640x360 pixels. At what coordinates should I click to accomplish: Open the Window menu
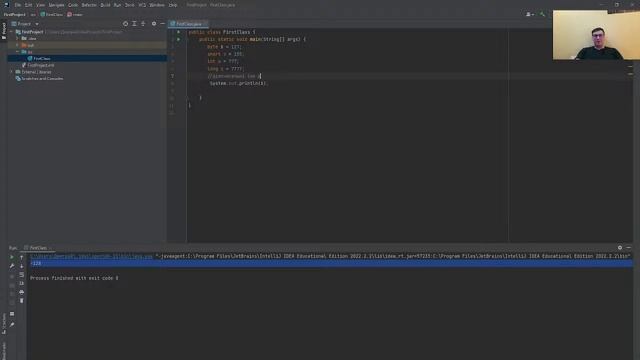pyautogui.click(x=156, y=5)
